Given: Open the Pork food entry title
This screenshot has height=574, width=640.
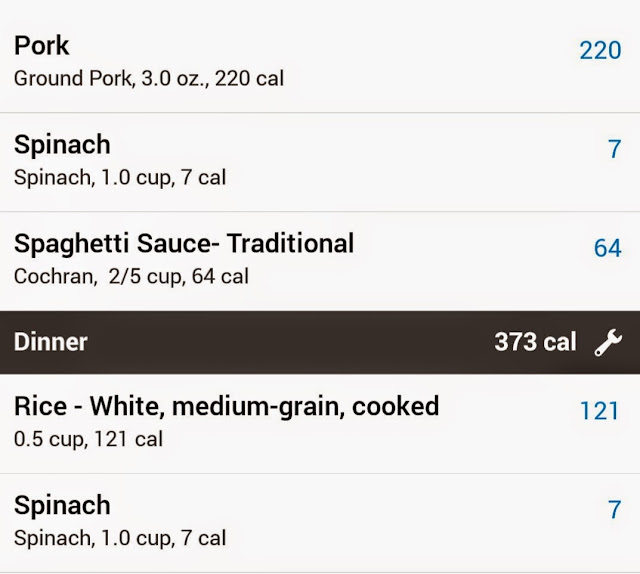Looking at the screenshot, I should tap(42, 46).
